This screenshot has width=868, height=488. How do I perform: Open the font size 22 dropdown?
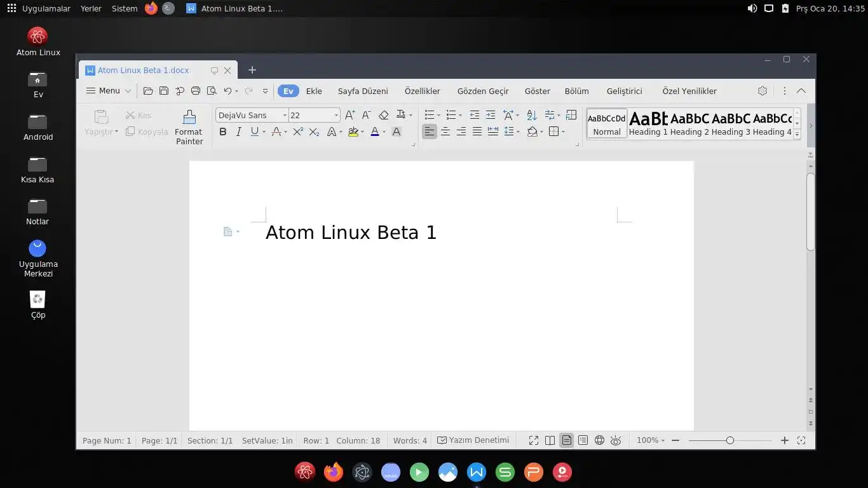tap(336, 115)
